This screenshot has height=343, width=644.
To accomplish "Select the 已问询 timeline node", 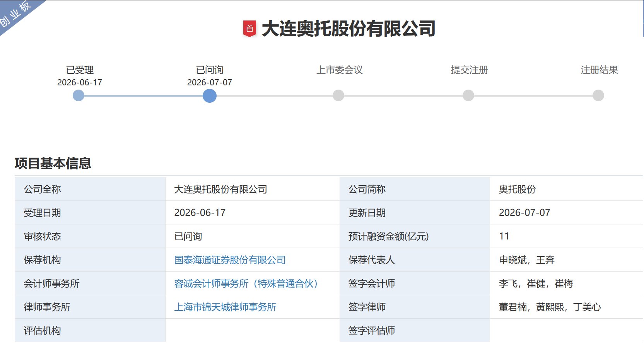I will (210, 95).
